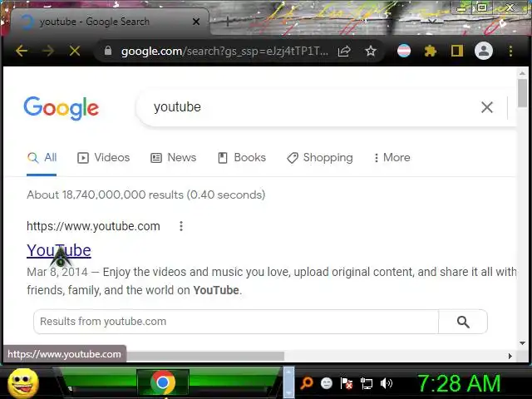Open the tray search magnifier icon
532x399 pixels.
point(307,383)
